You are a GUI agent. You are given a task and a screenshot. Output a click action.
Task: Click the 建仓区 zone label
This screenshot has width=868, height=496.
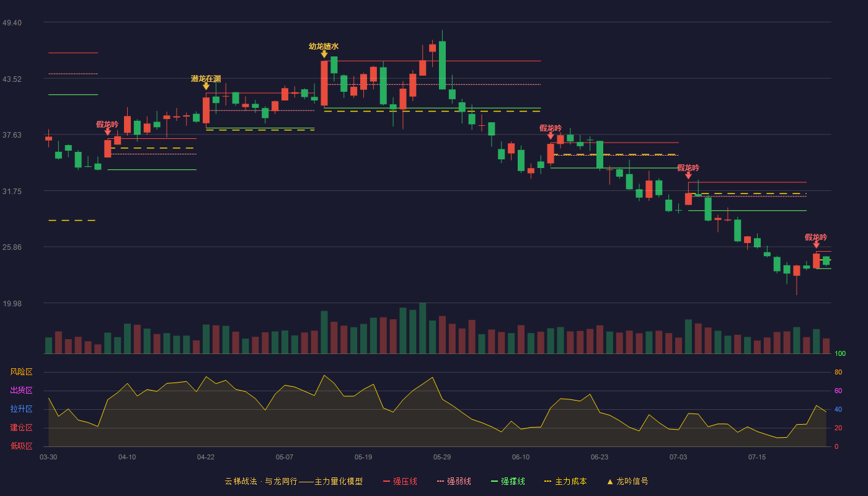(x=21, y=428)
